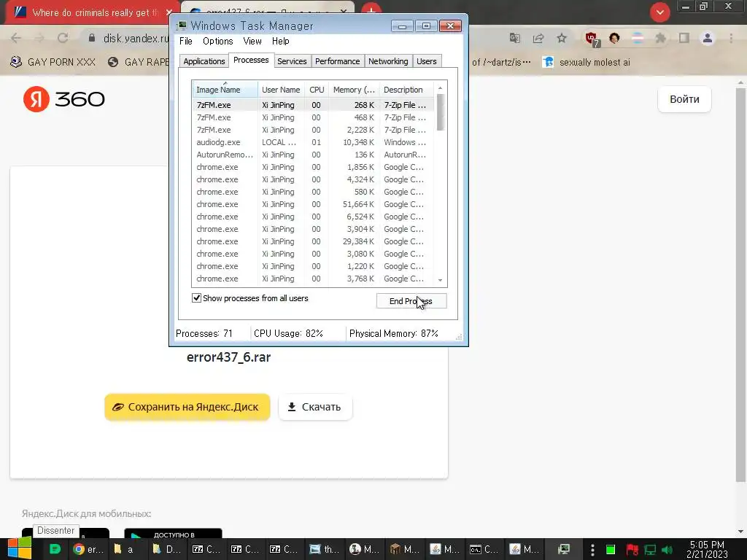Click Сохранить на Яндекс.Диск button
The image size is (747, 560).
pyautogui.click(x=187, y=407)
